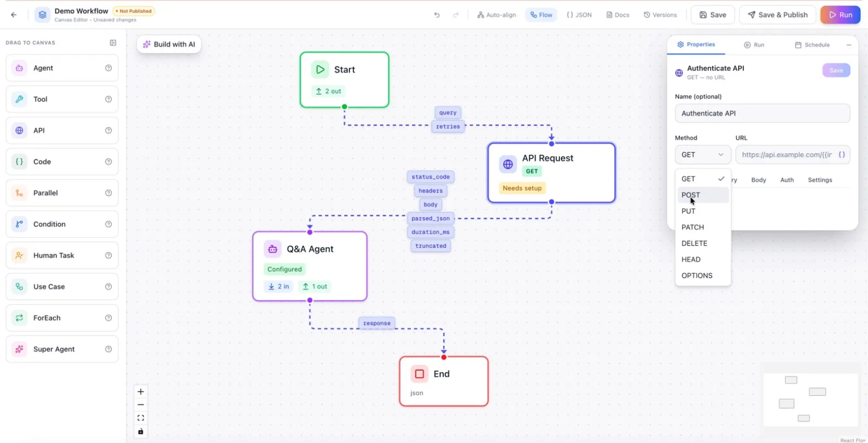
Task: Toggle canvas lock
Action: coord(141,432)
